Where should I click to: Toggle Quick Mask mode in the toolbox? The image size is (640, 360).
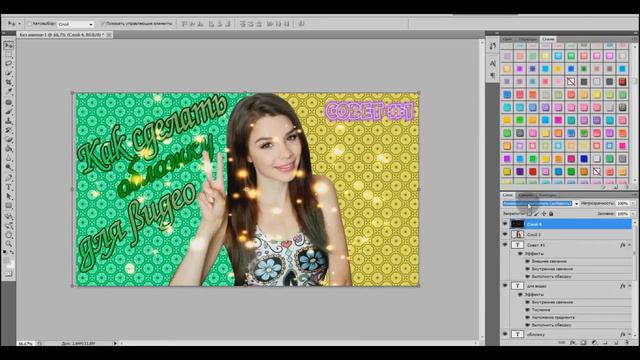[9, 274]
